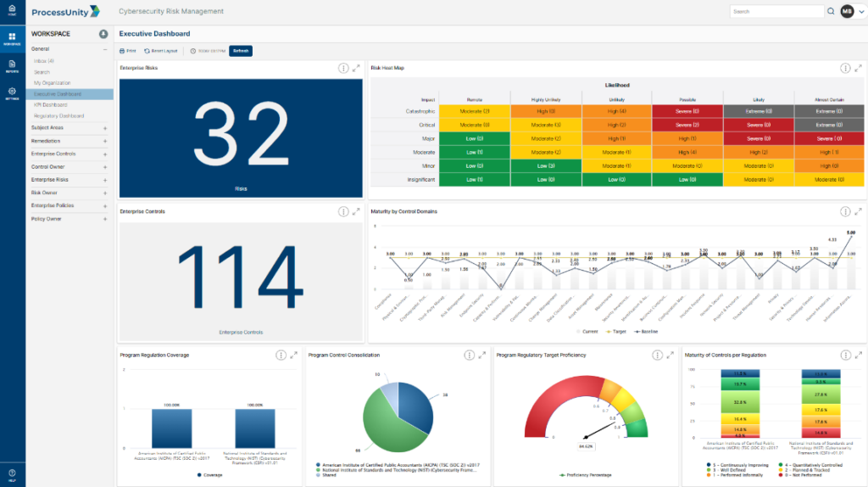Click Reset Layout in the toolbar
This screenshot has height=487, width=868.
[162, 51]
